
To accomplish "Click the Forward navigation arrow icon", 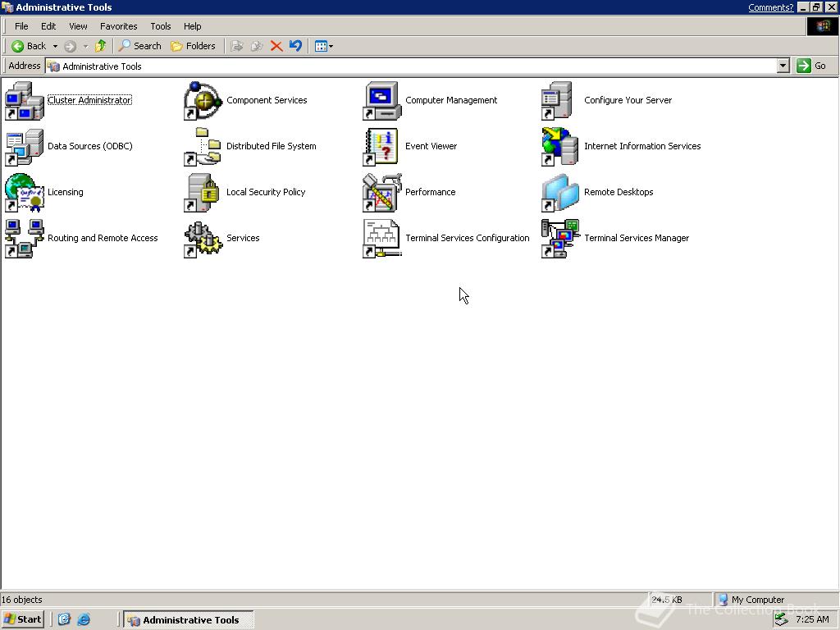I will point(71,47).
